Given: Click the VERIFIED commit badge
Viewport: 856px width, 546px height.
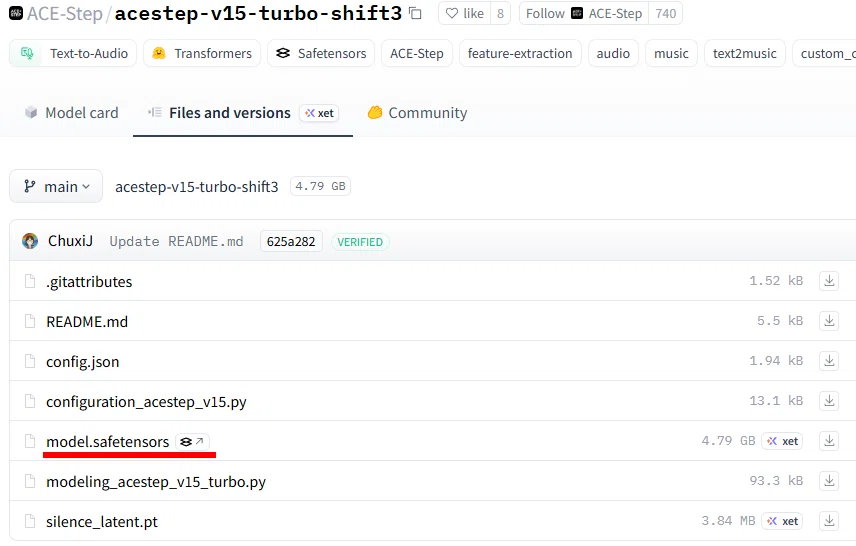Looking at the screenshot, I should (360, 242).
